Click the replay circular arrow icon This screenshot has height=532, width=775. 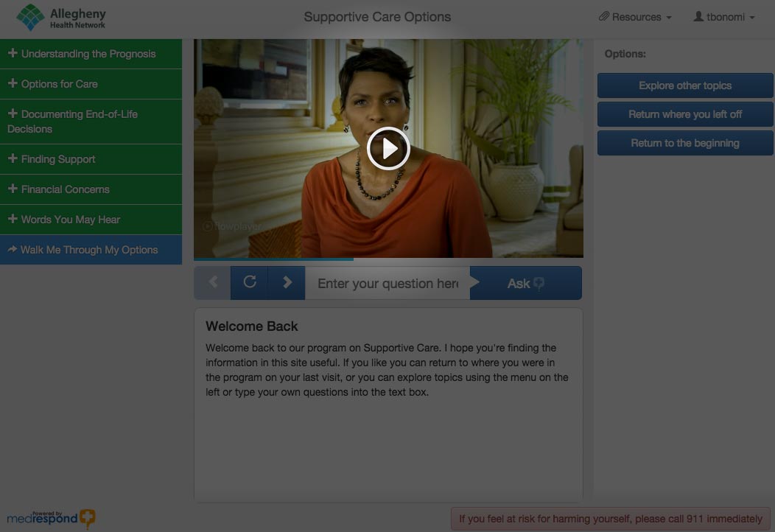250,283
